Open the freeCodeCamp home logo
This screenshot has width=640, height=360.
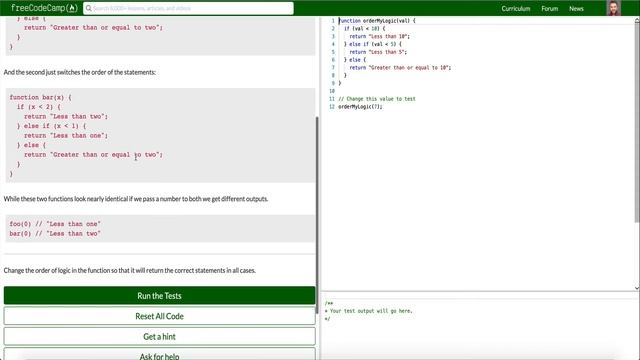(44, 8)
